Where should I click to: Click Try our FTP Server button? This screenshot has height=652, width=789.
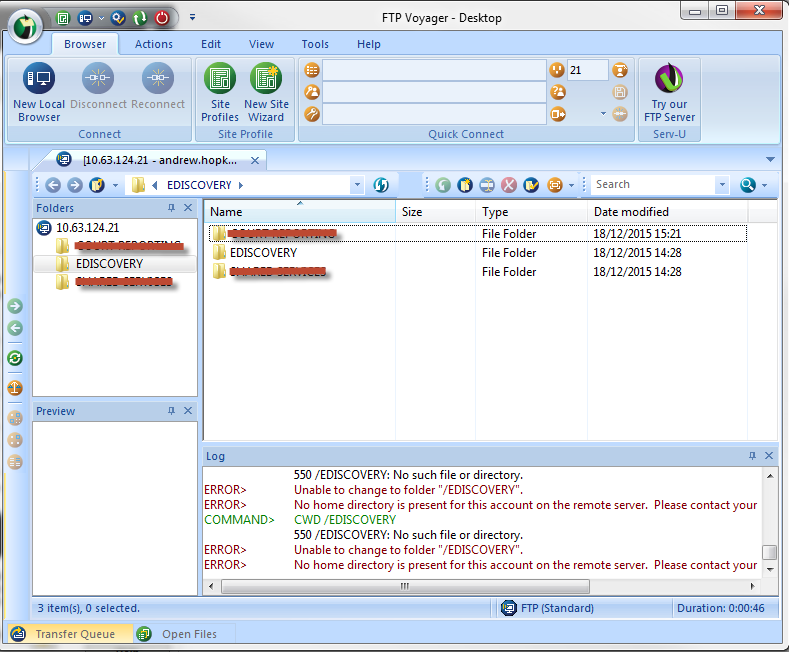pos(669,93)
